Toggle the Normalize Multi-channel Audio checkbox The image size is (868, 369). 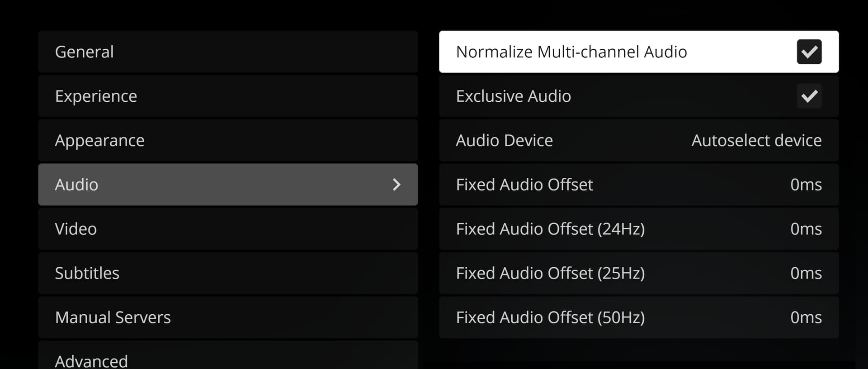point(809,52)
